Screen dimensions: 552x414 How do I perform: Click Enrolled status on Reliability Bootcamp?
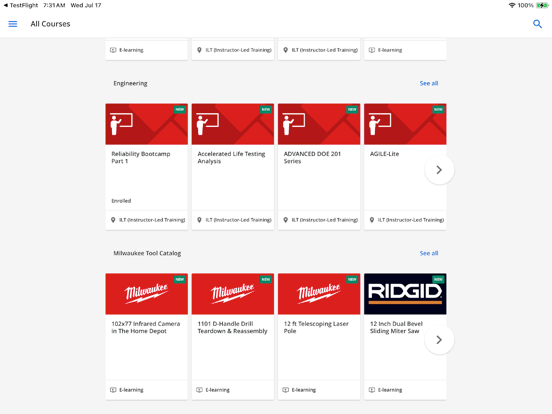pyautogui.click(x=121, y=201)
